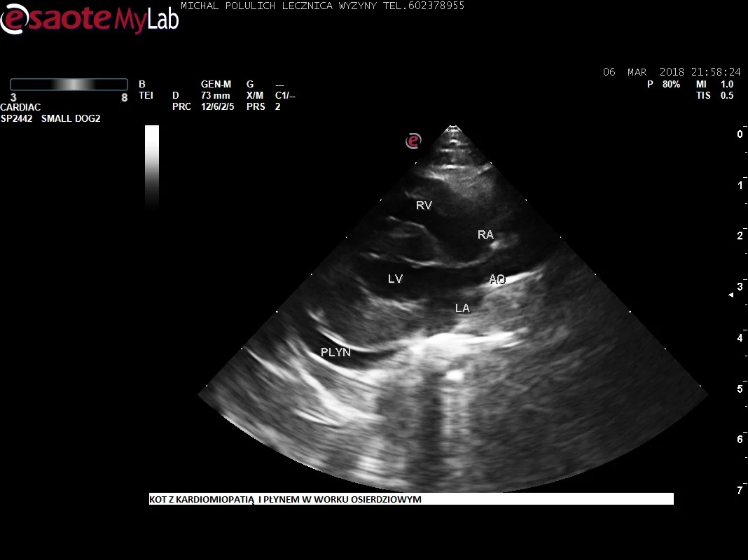Click the TEI mode label
This screenshot has width=748, height=560.
146,95
